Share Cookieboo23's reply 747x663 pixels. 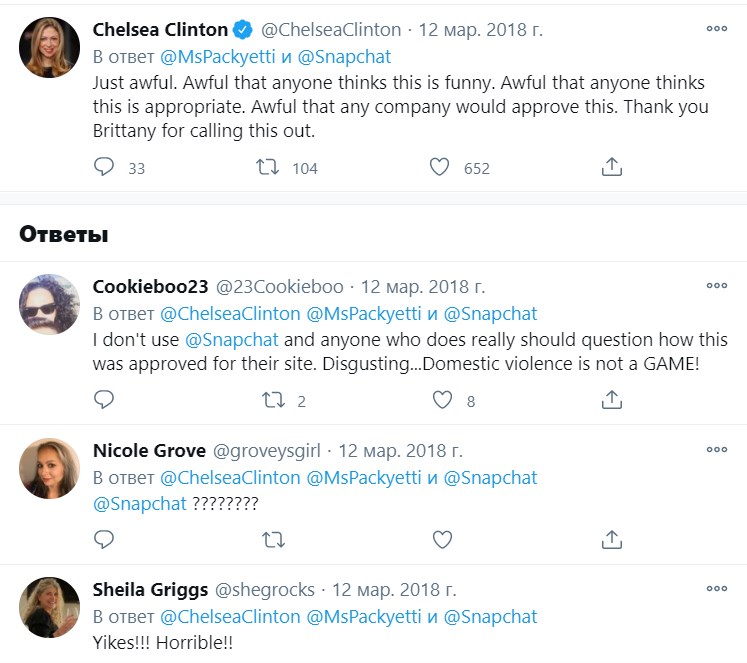tap(612, 401)
